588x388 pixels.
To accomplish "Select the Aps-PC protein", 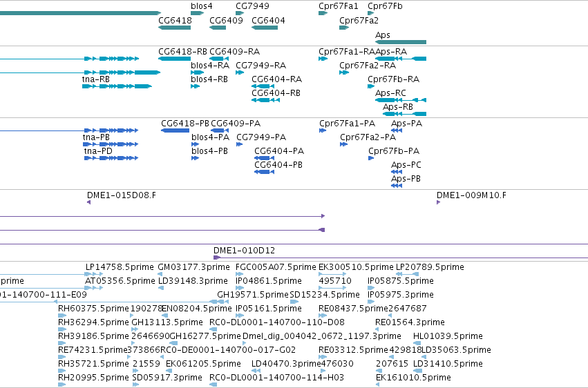I will [x=397, y=172].
